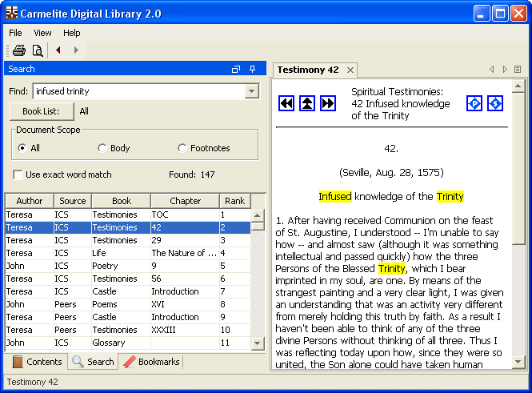Click the blue diamond P icon

tap(474, 103)
